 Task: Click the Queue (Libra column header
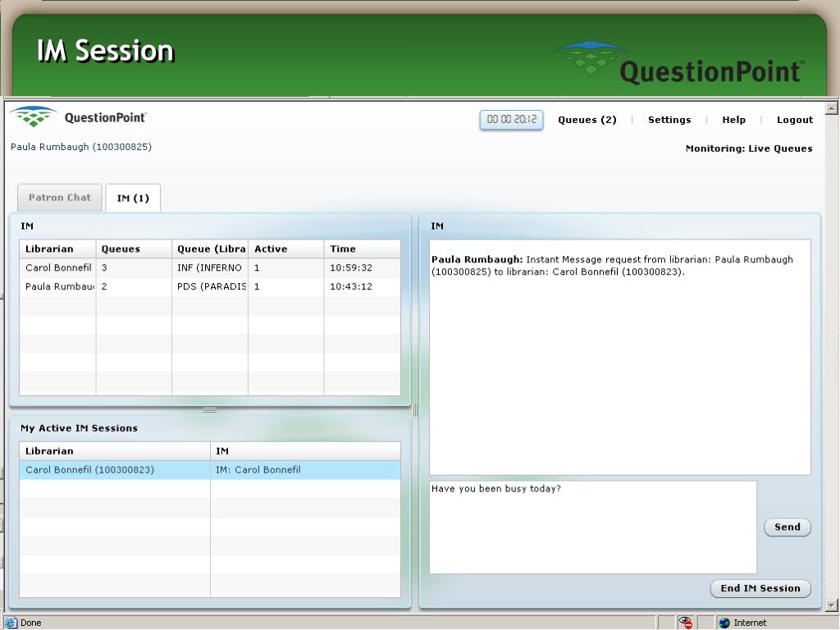(210, 249)
